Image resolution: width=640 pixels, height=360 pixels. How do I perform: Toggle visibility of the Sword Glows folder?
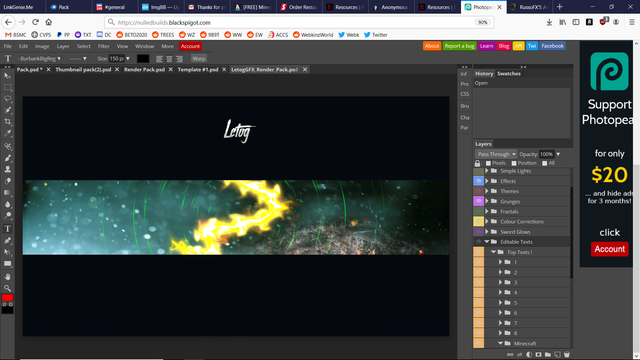(x=478, y=232)
